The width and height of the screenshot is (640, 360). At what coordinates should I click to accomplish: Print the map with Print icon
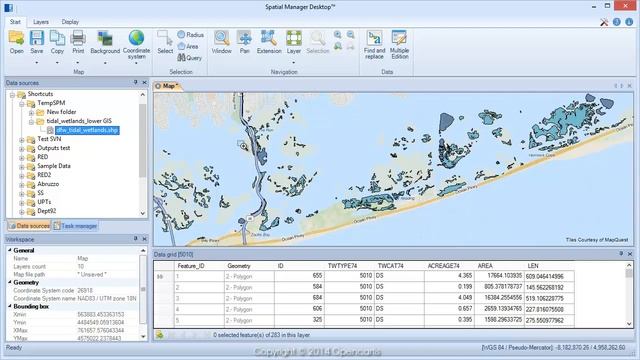tap(78, 42)
